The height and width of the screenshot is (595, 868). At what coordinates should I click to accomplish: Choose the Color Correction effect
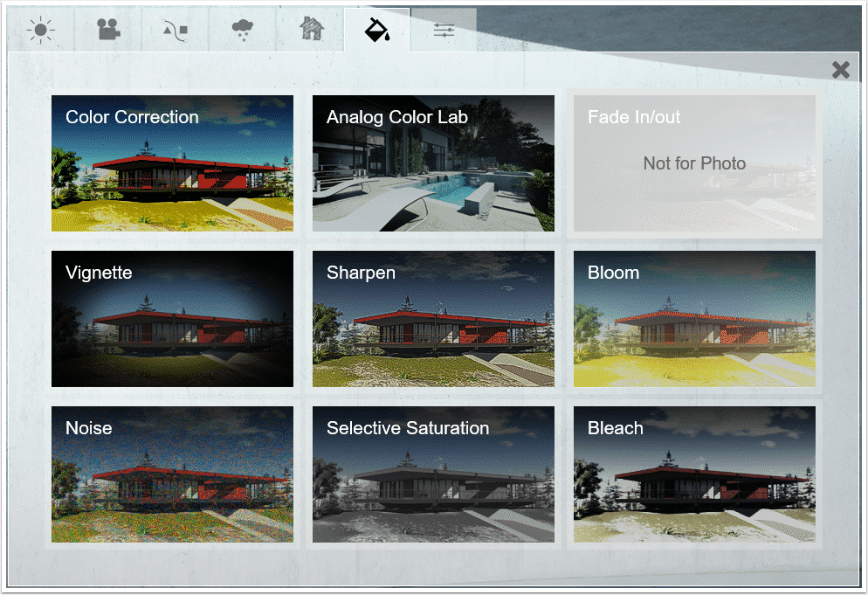click(x=172, y=163)
